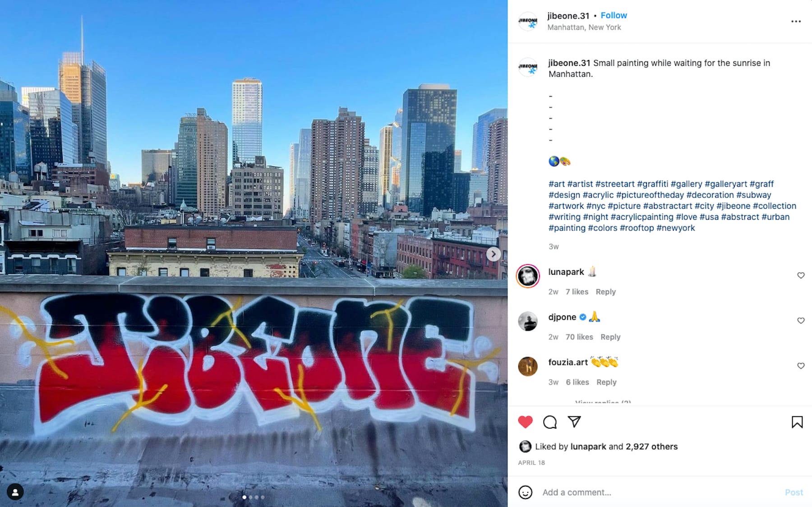Follow jibeone.31 account
This screenshot has width=812, height=507.
[x=614, y=15]
